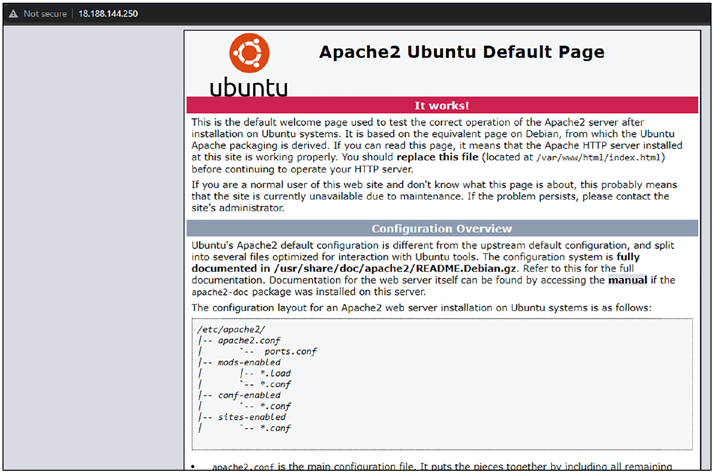Screen dimensions: 714x473
Task: Click '/etc/apache2/' in the config tree
Action: 231,329
